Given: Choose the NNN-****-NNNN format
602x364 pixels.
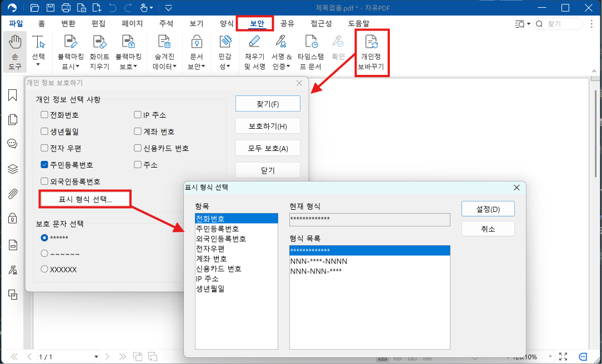Looking at the screenshot, I should pos(370,261).
